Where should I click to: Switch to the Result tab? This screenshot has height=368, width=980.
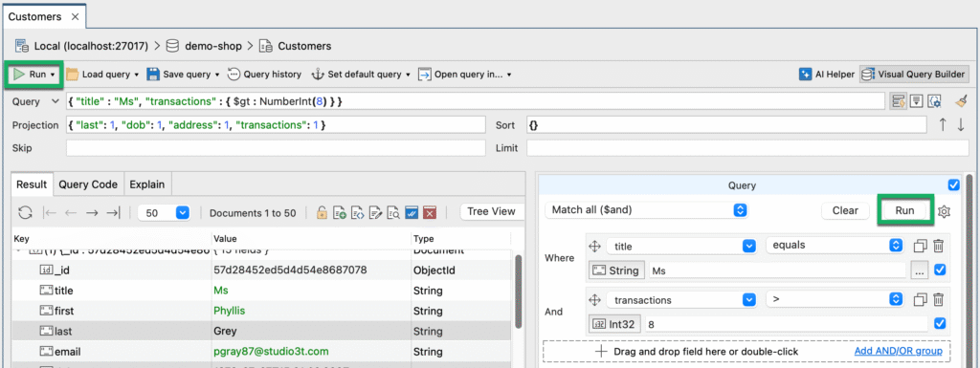coord(32,184)
